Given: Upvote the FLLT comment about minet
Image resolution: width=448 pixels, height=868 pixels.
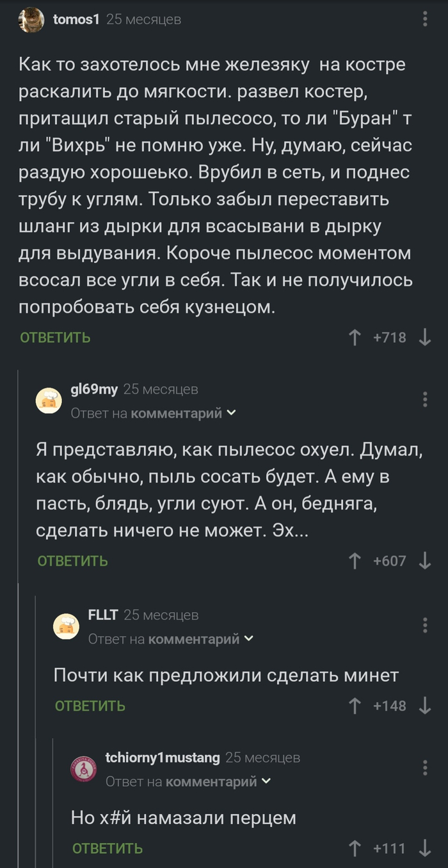Looking at the screenshot, I should 353,706.
